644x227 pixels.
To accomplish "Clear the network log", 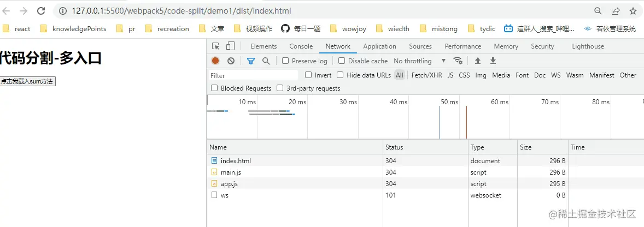I will 231,61.
